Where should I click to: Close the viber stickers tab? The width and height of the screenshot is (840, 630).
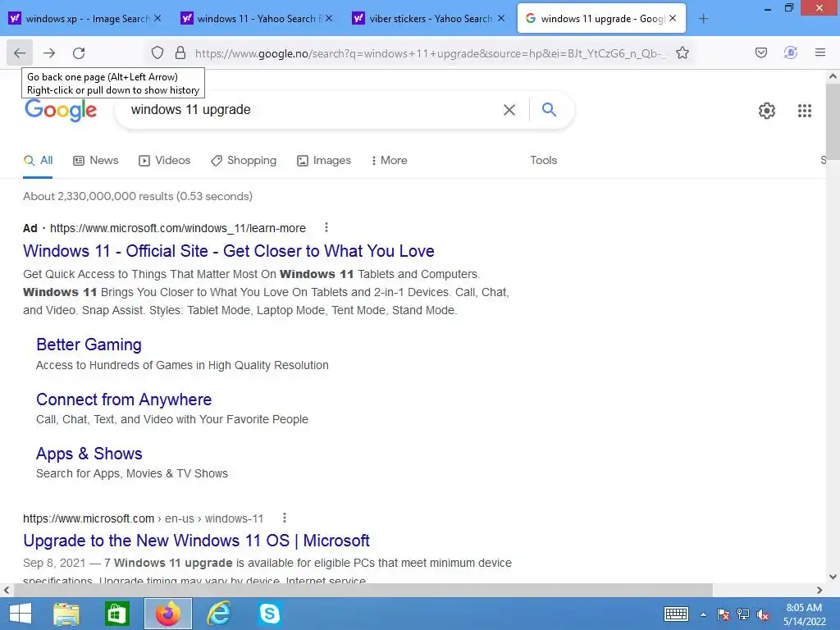coord(501,19)
